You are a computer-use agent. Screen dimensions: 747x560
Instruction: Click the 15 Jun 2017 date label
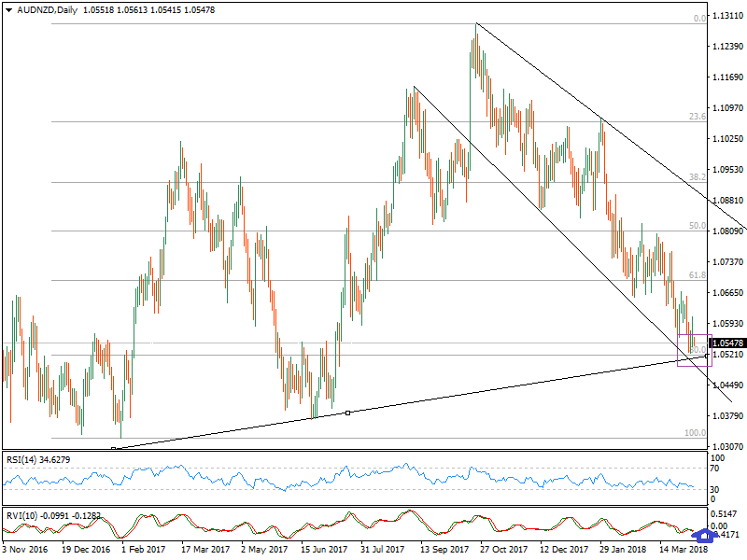point(324,550)
